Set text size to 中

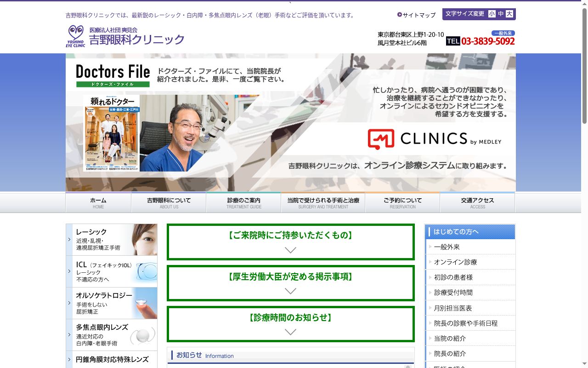coord(501,14)
